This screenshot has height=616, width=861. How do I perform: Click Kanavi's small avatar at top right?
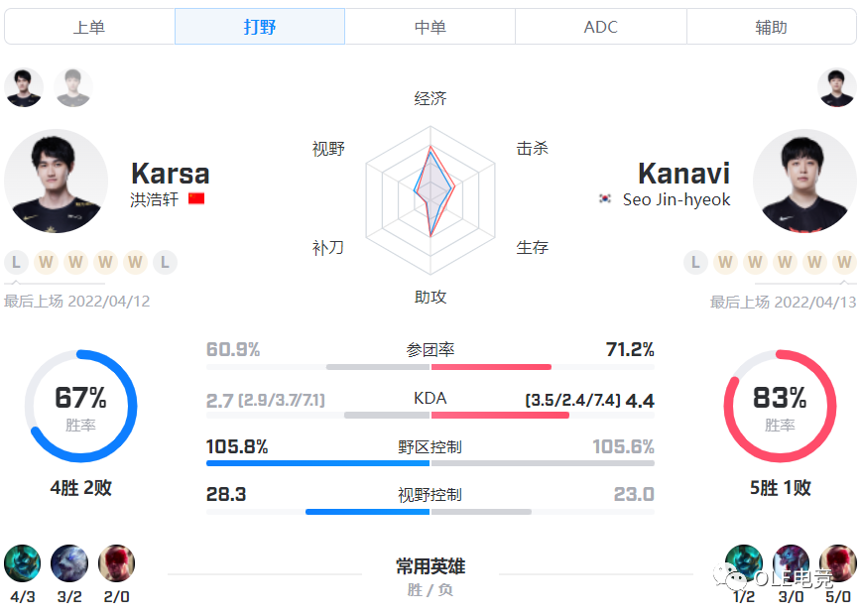[x=836, y=87]
